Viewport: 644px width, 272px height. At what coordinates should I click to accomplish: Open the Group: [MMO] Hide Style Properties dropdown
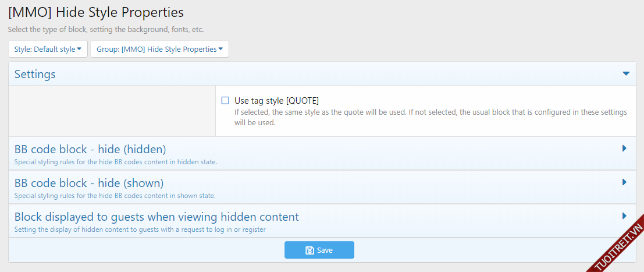(x=159, y=49)
